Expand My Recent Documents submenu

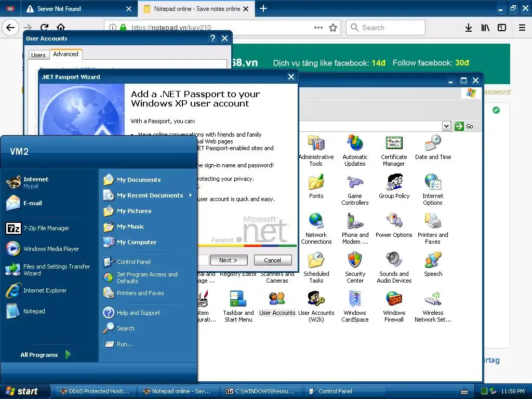click(x=148, y=195)
